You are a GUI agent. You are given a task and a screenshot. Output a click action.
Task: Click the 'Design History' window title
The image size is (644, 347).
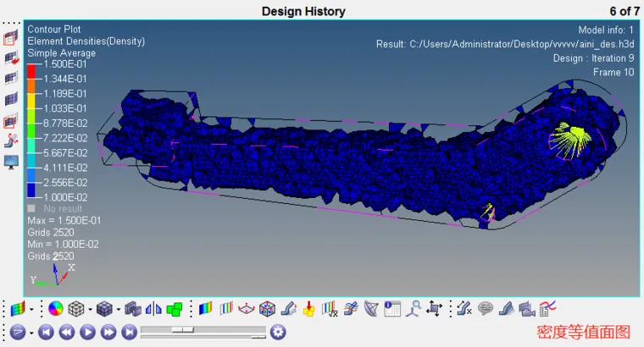point(303,11)
